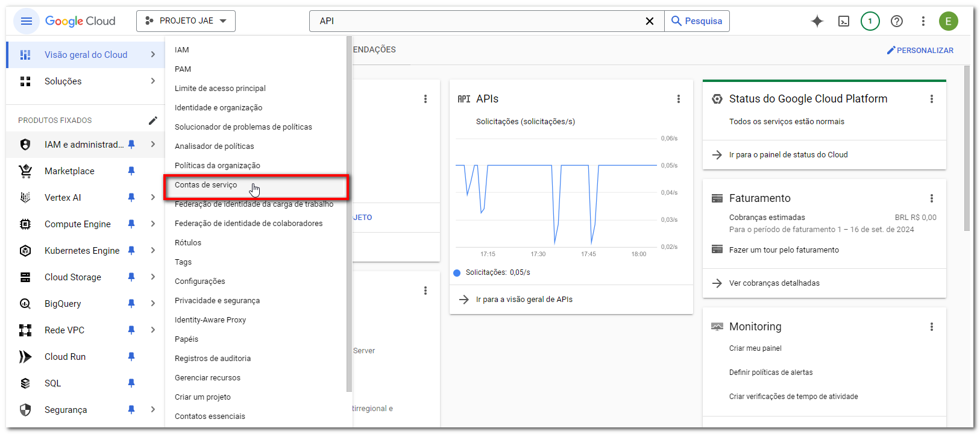Click the Compute Engine chip icon

click(x=25, y=224)
